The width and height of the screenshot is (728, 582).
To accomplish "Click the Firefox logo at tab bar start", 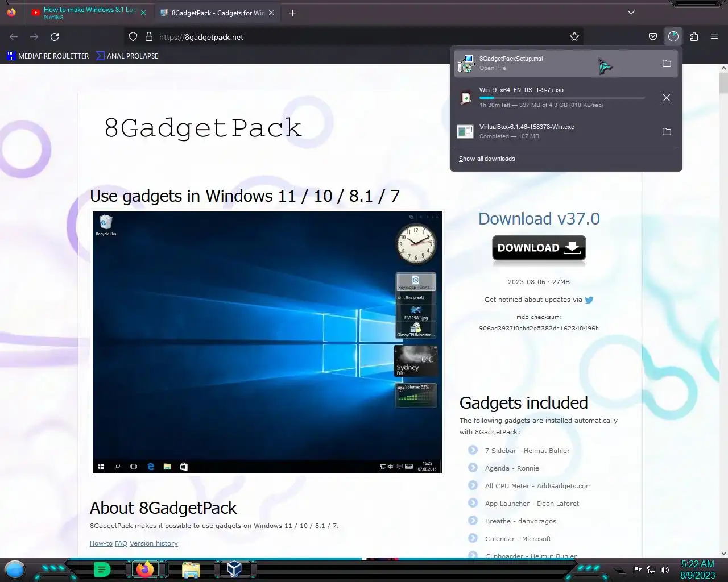I will tap(11, 13).
